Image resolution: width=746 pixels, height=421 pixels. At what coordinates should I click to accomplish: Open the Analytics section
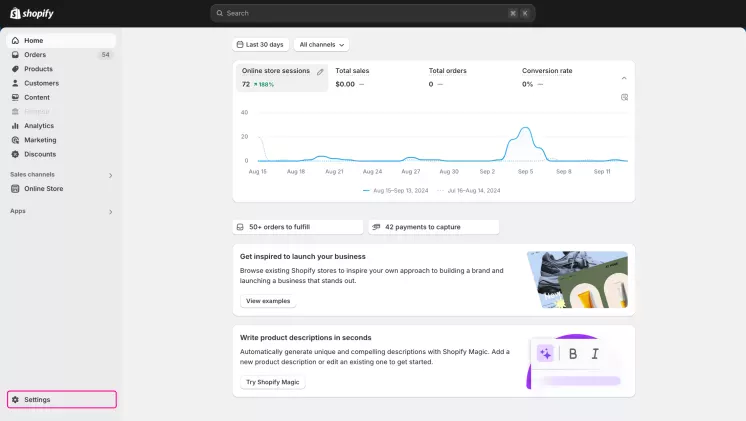[x=39, y=126]
